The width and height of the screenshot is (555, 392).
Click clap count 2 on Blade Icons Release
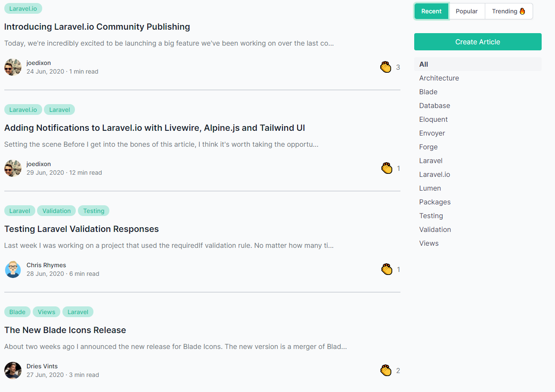pos(398,371)
